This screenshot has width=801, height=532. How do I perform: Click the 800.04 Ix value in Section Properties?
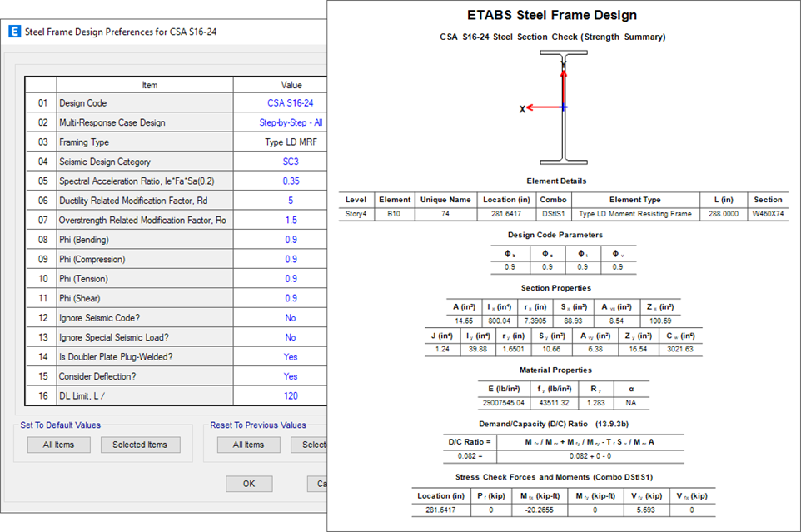[x=499, y=321]
